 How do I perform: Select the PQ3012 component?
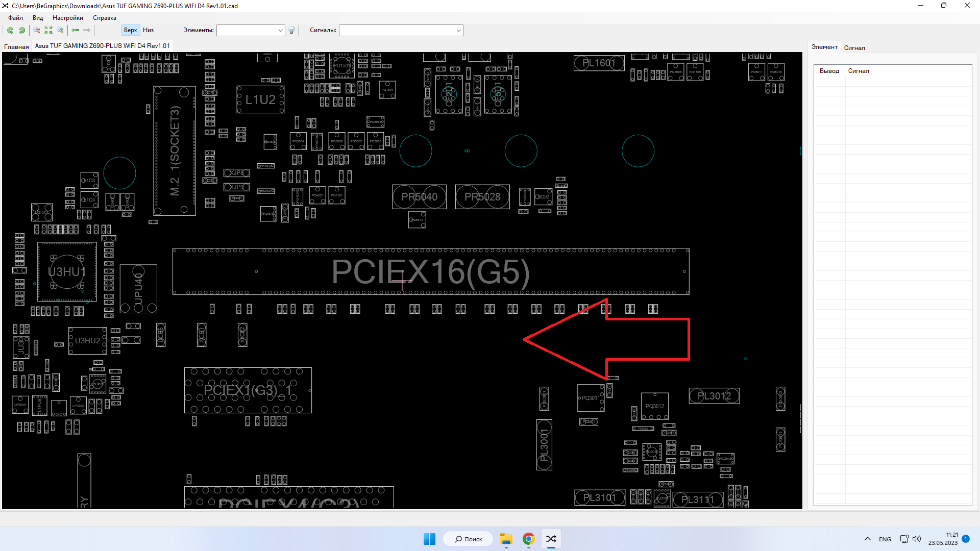[x=655, y=406]
